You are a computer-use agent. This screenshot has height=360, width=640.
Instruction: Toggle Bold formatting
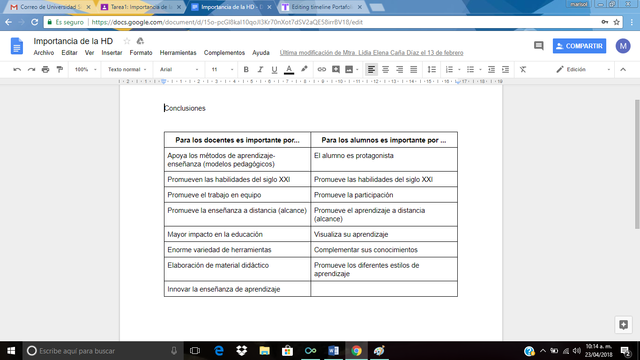pos(246,69)
